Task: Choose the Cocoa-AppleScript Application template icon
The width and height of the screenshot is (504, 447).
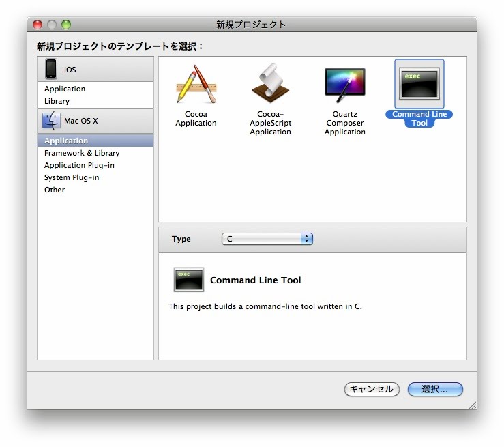Action: click(270, 85)
